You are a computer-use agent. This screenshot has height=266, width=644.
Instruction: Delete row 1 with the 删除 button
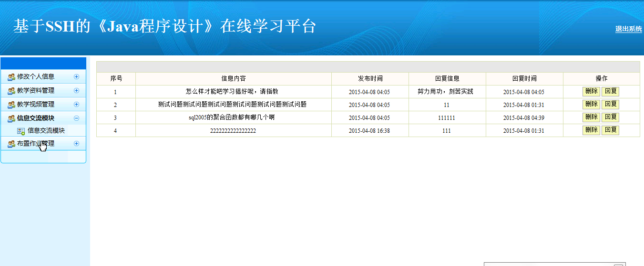point(591,91)
